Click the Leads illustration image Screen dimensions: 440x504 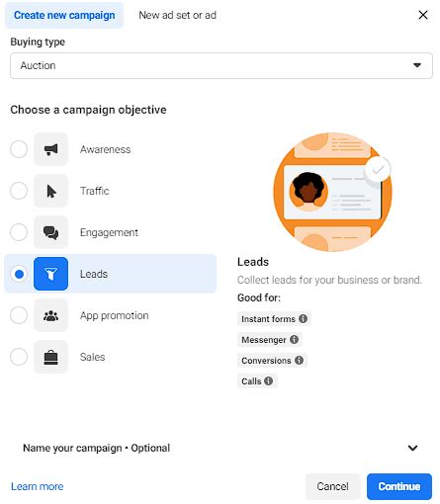(x=332, y=192)
